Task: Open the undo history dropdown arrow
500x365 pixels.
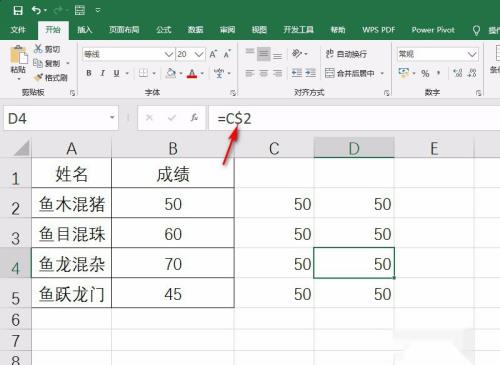Action: point(45,11)
